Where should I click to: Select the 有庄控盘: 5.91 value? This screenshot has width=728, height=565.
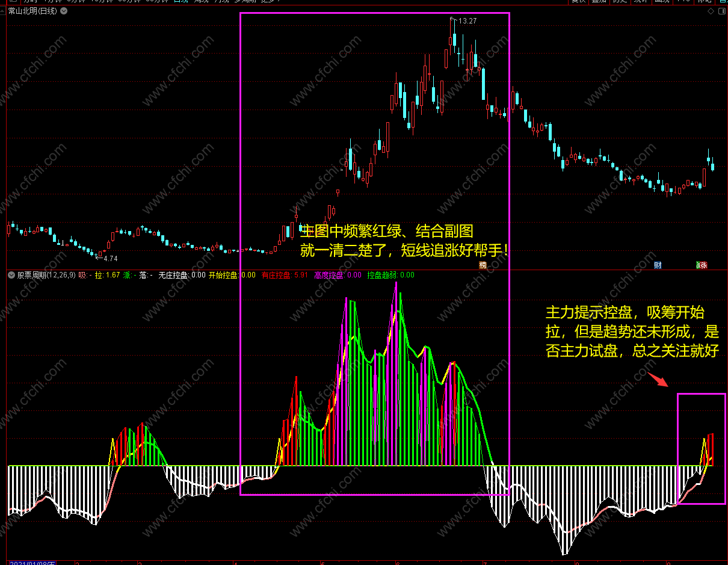pos(285,275)
